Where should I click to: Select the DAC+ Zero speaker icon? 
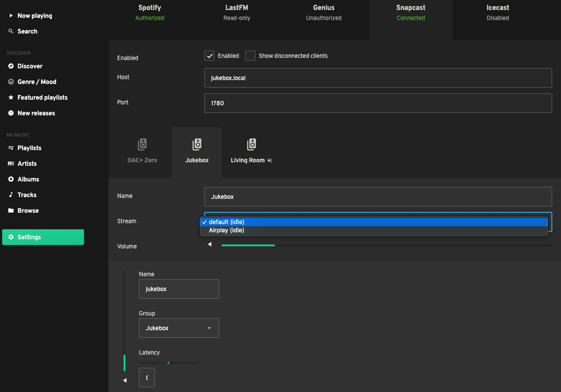(x=142, y=144)
